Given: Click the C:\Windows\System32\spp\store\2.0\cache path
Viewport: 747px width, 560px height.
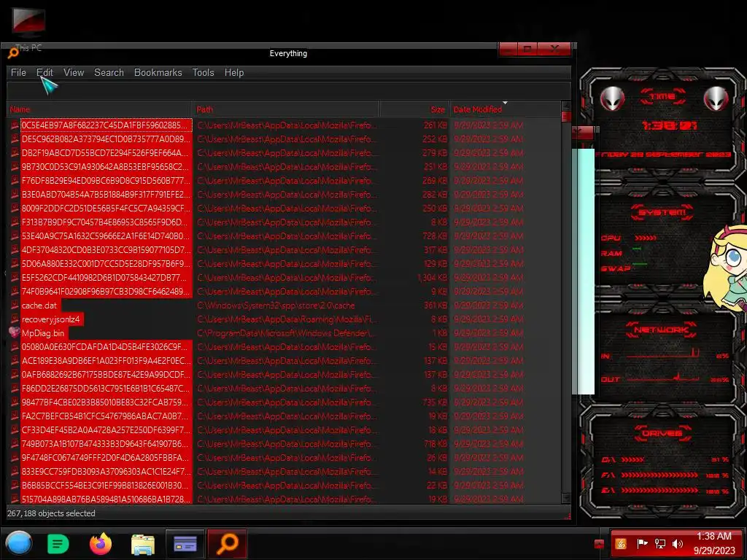Looking at the screenshot, I should 276,306.
